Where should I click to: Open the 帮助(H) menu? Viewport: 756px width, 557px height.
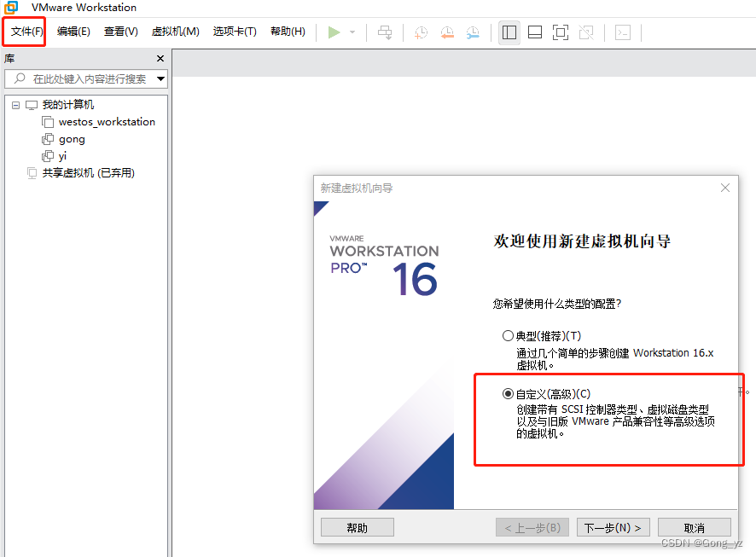click(288, 32)
